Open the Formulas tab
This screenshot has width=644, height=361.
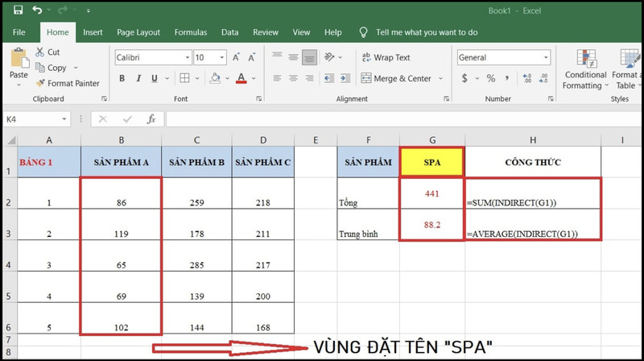point(191,32)
